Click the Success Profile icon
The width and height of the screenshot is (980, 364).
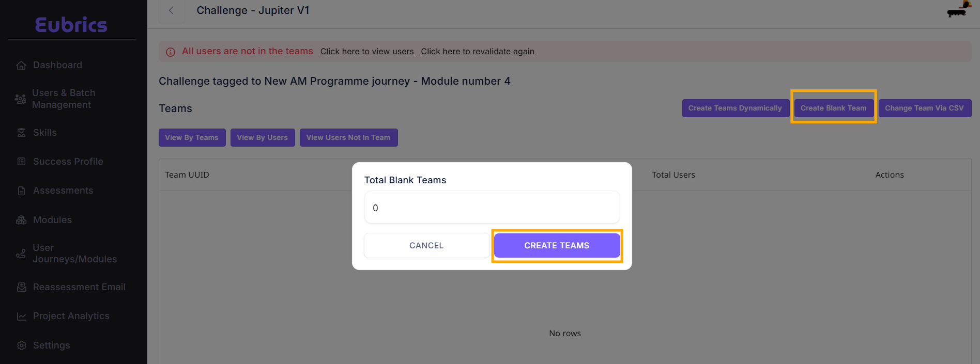21,162
